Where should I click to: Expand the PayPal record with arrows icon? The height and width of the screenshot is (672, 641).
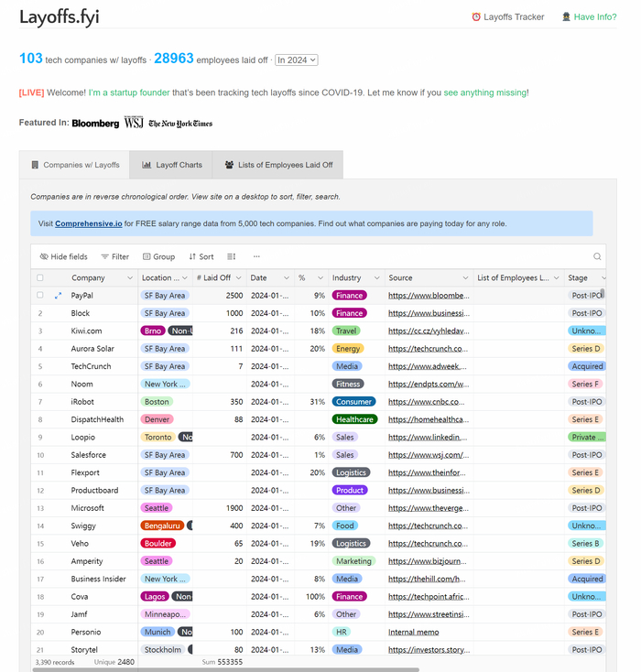[x=58, y=296]
